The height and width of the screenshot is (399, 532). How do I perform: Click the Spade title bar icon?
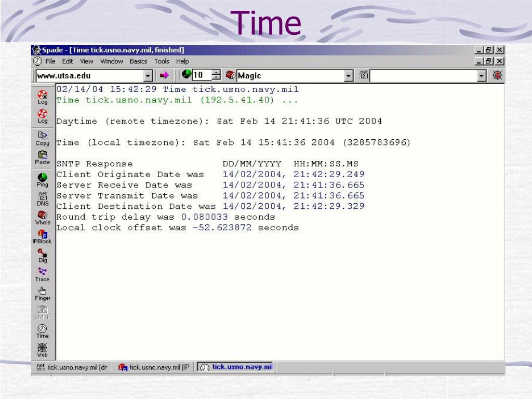[37, 50]
